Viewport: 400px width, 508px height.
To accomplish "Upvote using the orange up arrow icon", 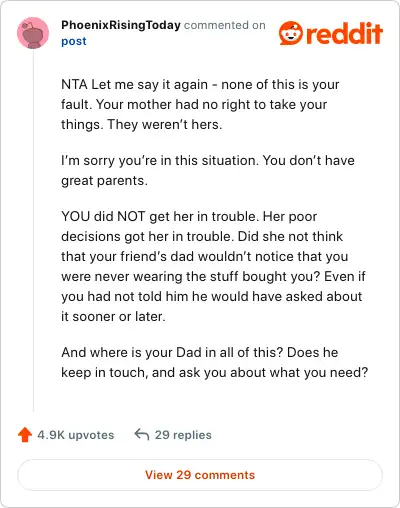I will coord(25,435).
